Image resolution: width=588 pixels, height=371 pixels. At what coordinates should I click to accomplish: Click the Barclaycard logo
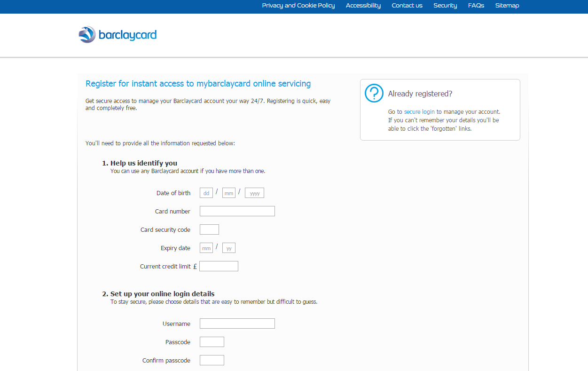coord(117,34)
